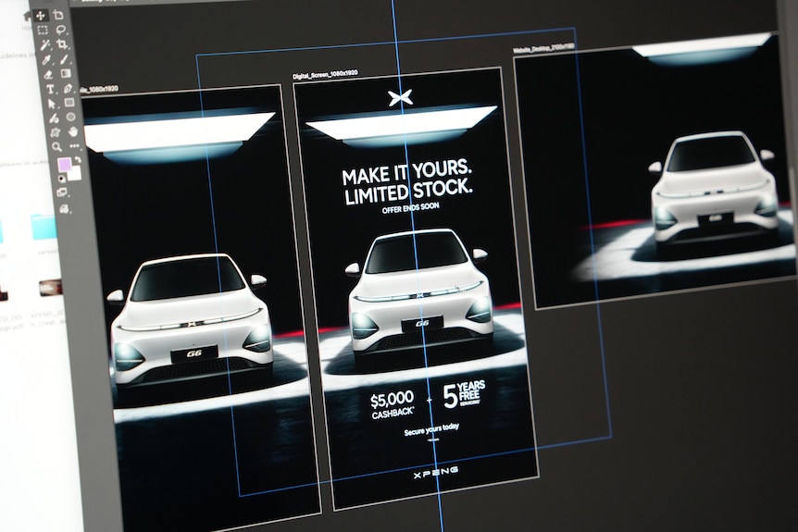Click the 5 YEARS FREE text

click(465, 395)
